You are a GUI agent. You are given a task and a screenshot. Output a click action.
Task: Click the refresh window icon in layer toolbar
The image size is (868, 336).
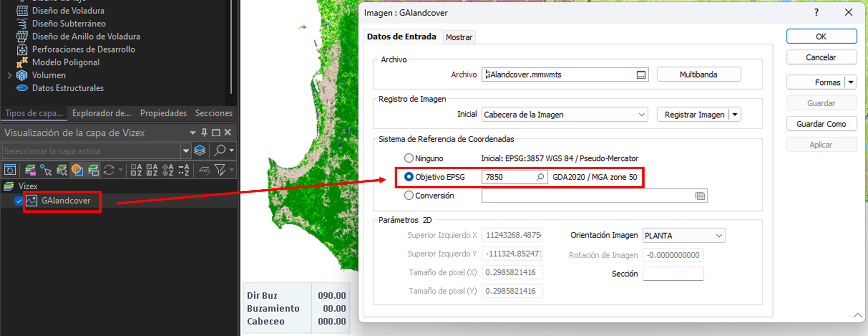(10, 170)
